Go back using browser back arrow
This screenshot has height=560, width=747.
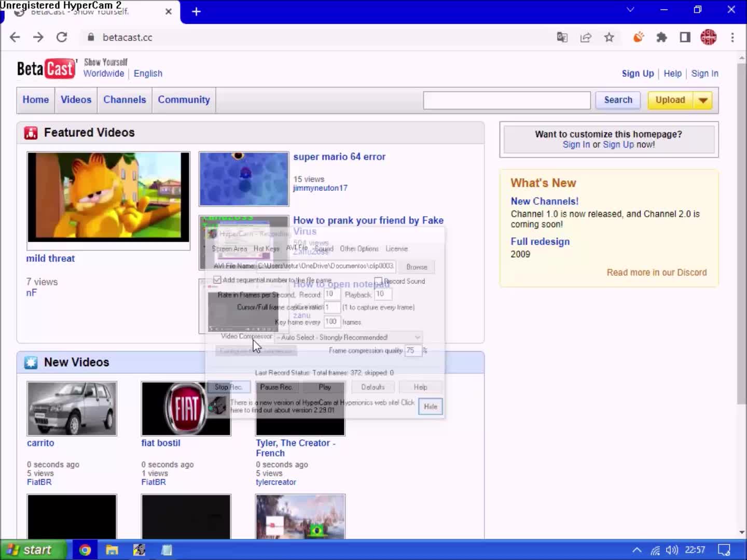click(15, 37)
